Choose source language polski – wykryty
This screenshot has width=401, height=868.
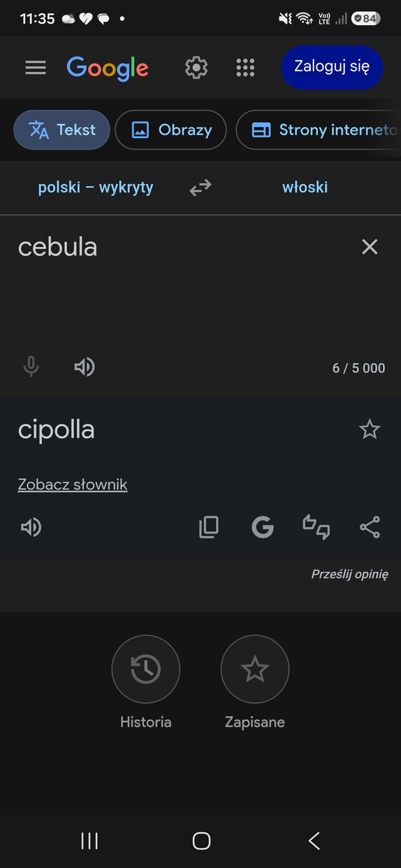pos(95,187)
